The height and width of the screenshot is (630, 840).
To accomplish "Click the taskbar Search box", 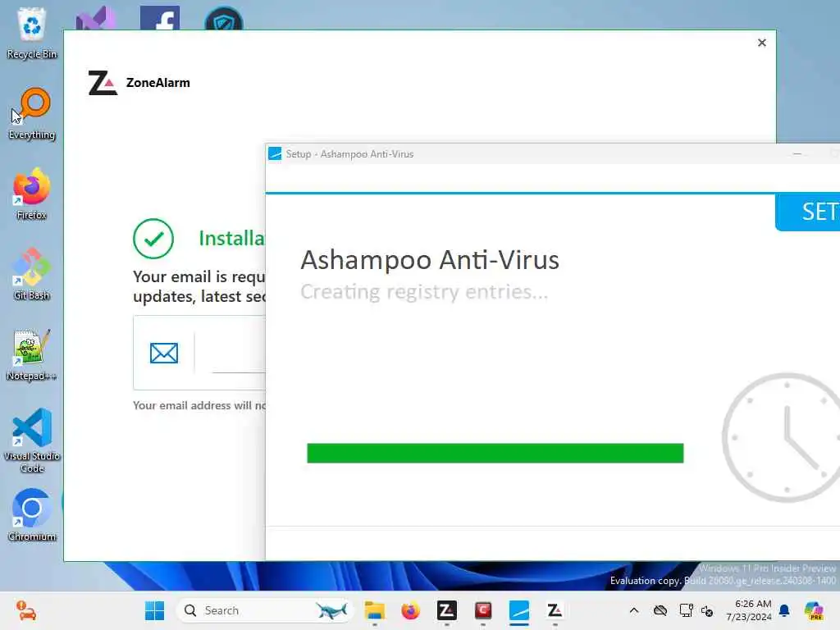I will [265, 610].
